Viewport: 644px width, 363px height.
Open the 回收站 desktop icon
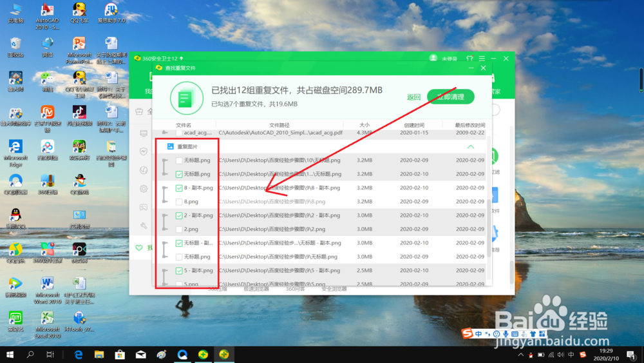coord(15,47)
